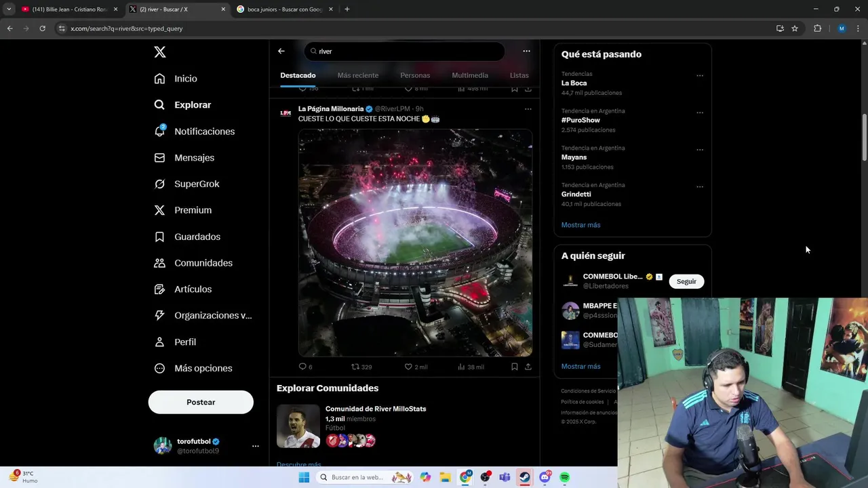Click the Organizaciones lightning icon

click(159, 315)
